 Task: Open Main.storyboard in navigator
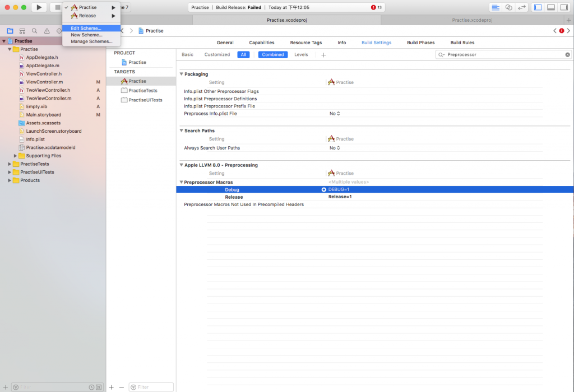point(43,115)
